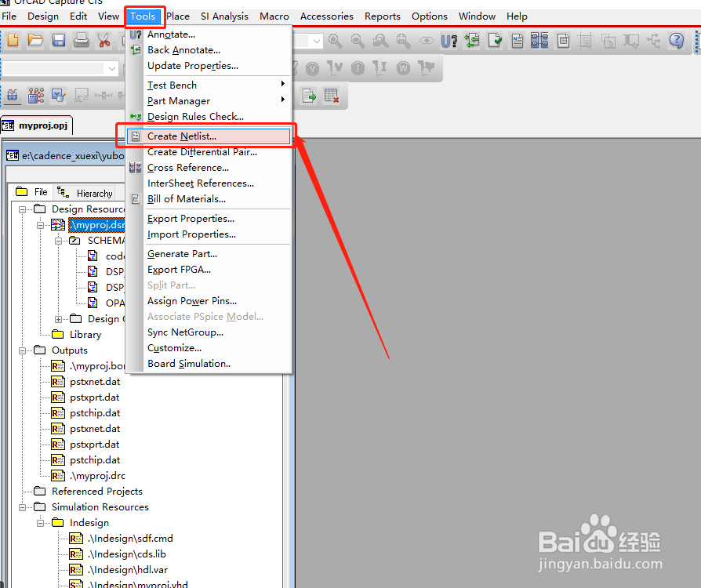This screenshot has height=588, width=701.
Task: Click the table with red X icon
Action: pos(331,96)
